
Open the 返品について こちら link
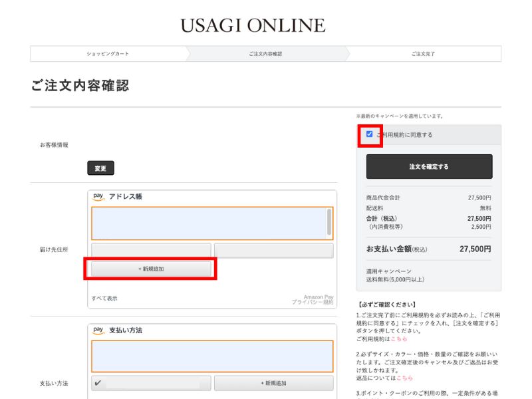[405, 378]
